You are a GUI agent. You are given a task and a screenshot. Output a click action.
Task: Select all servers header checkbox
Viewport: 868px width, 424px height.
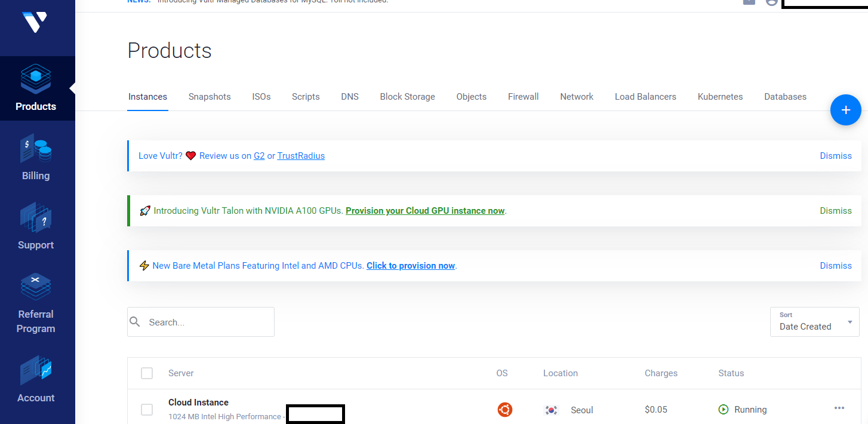[147, 373]
